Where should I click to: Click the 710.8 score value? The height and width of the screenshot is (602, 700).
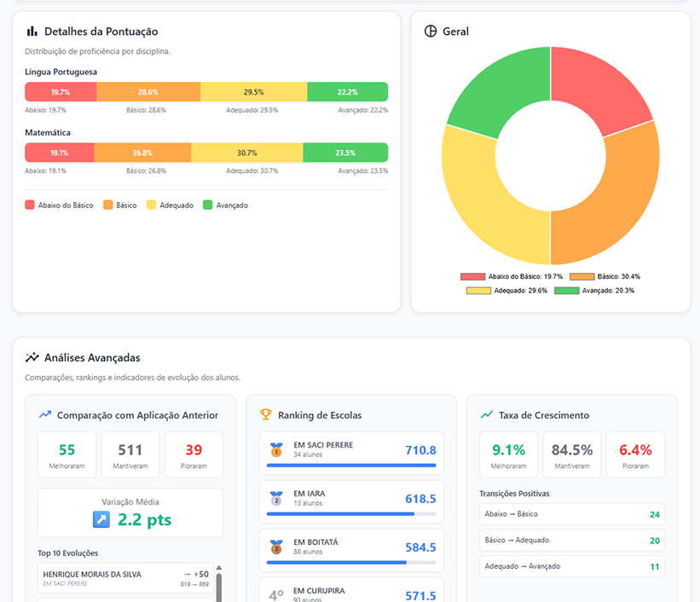(x=420, y=450)
